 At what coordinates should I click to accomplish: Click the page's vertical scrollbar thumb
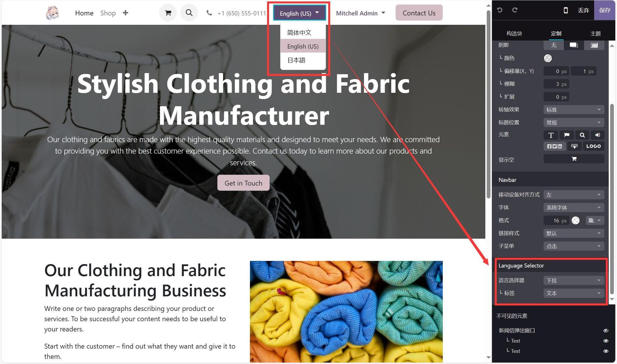click(x=488, y=104)
